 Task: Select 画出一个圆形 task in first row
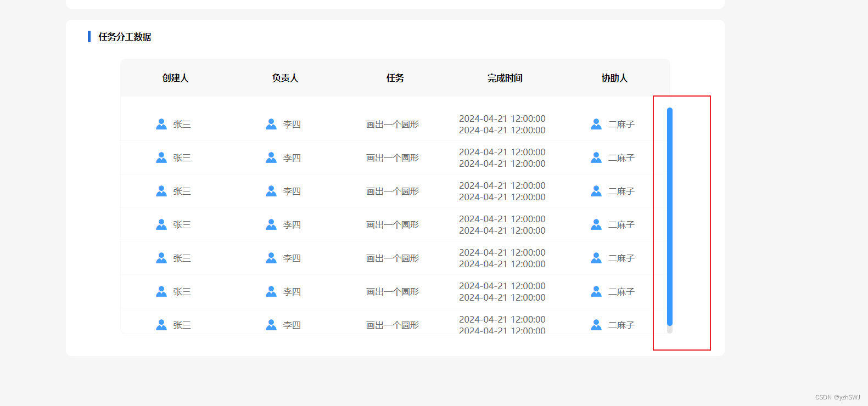pos(393,125)
